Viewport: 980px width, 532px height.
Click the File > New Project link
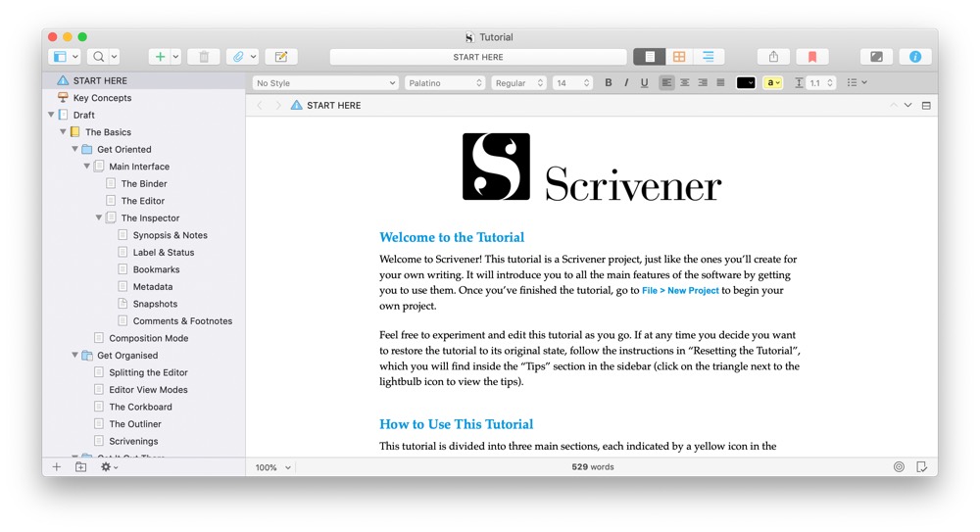coord(680,291)
